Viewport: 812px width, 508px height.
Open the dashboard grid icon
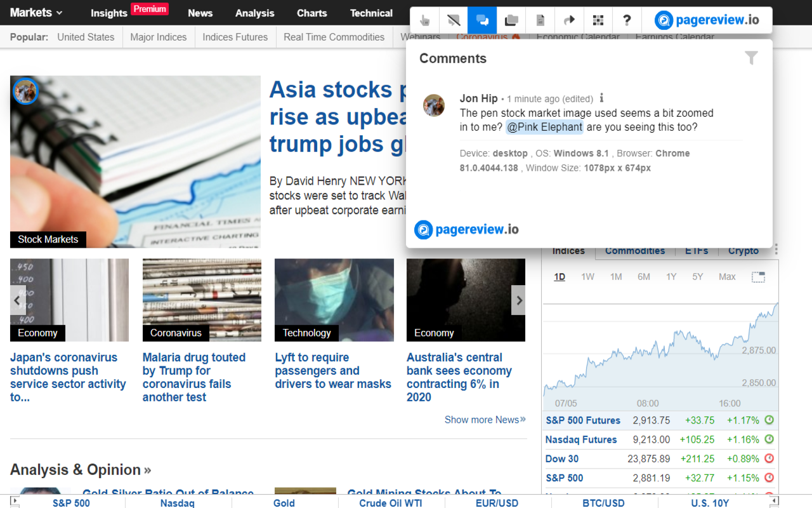[598, 20]
